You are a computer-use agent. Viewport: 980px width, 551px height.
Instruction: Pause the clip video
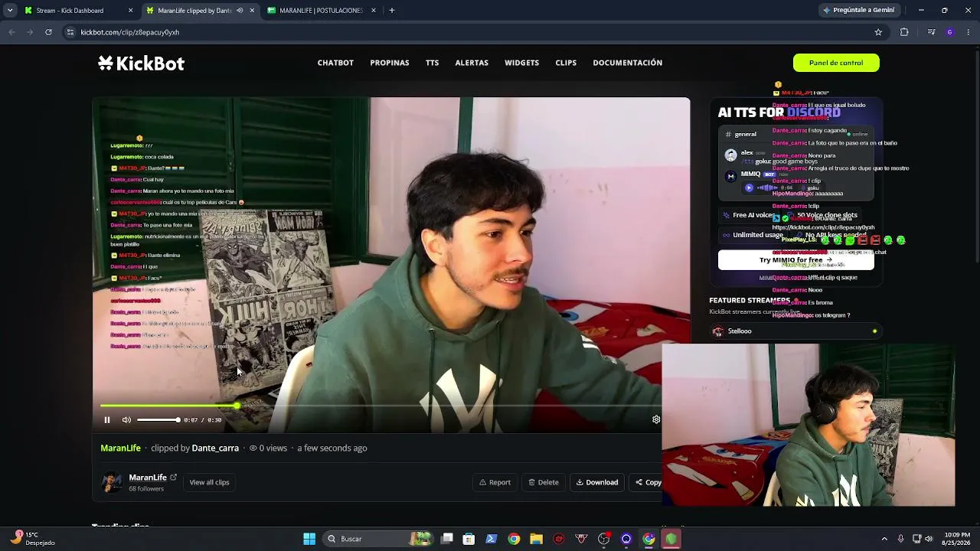point(107,419)
